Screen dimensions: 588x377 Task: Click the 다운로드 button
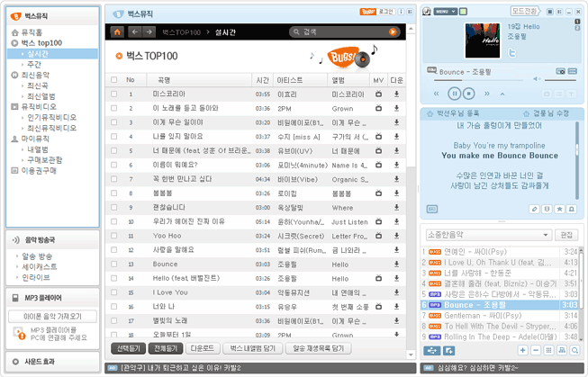(202, 348)
